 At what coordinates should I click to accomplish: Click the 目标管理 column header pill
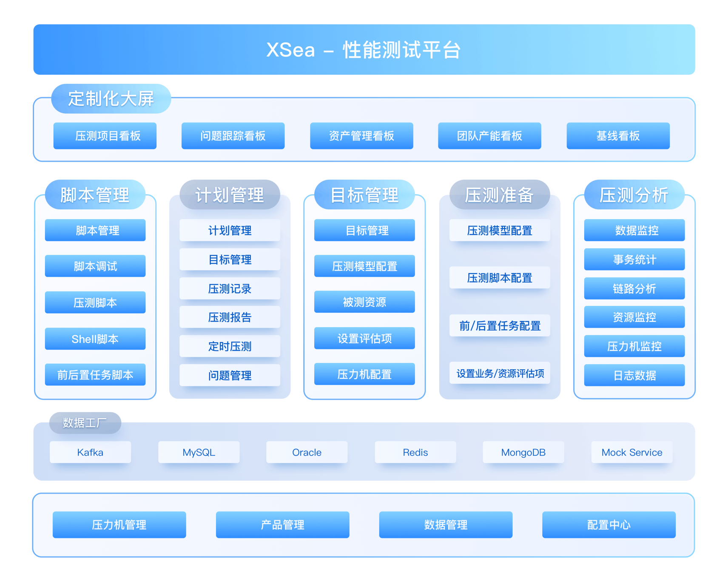tap(364, 194)
